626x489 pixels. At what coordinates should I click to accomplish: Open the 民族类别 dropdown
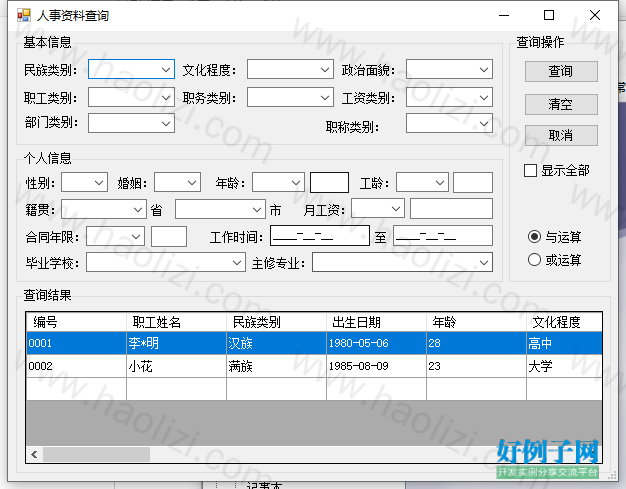pyautogui.click(x=131, y=69)
